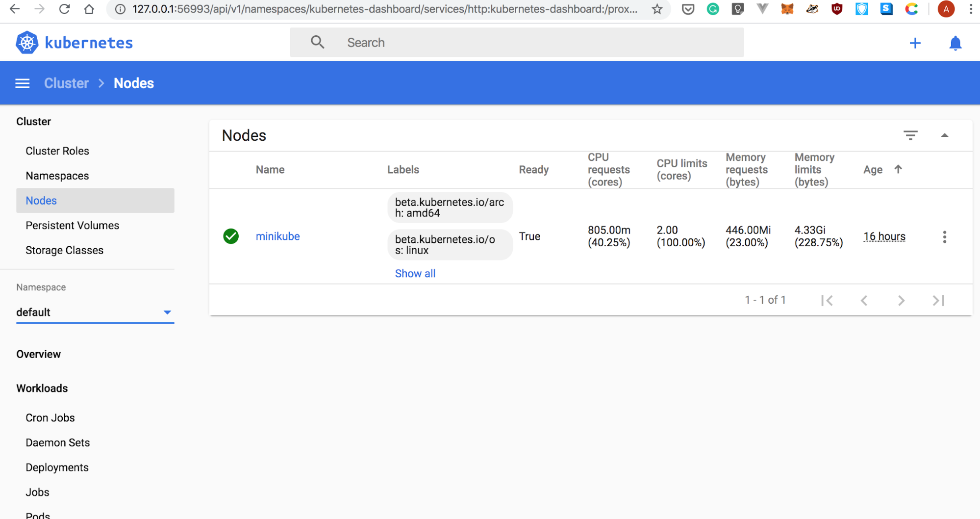
Task: Click the 446.00Mi memory requests value
Action: click(x=748, y=236)
